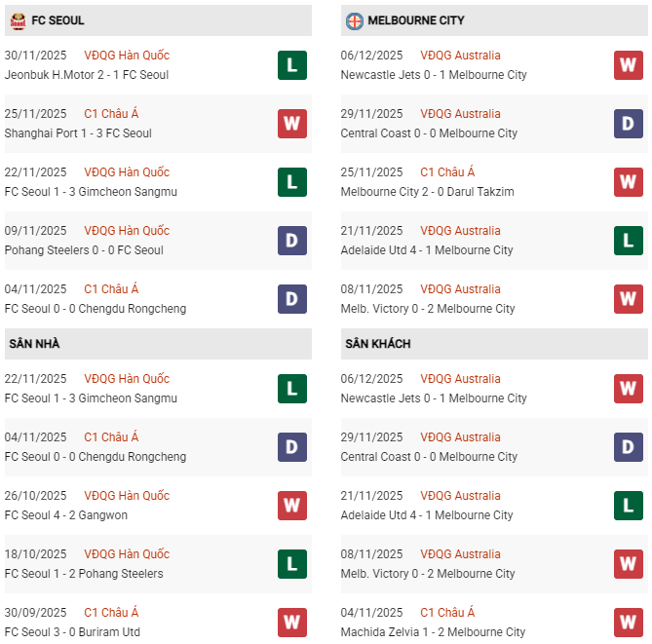Click the L badge for Jeonbuk H.Motor match
The height and width of the screenshot is (644, 652).
(292, 65)
